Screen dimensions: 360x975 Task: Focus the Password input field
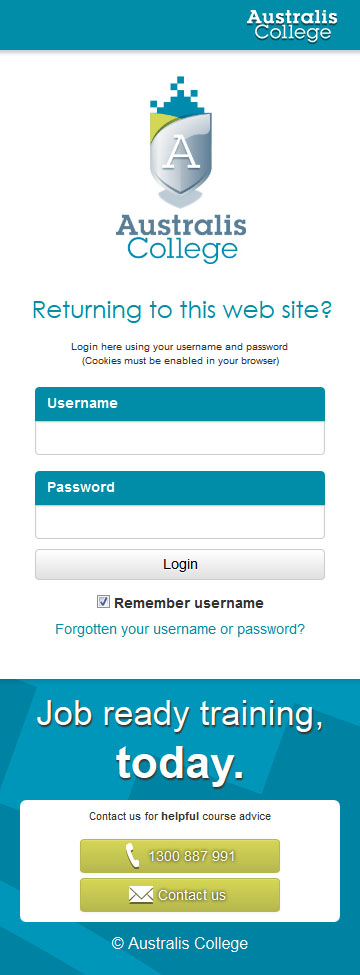tap(180, 522)
